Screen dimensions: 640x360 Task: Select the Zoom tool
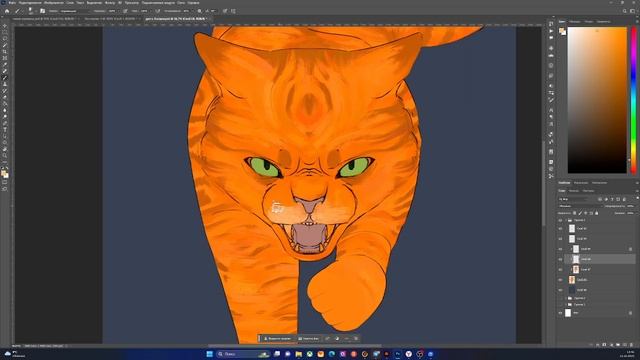pos(5,156)
